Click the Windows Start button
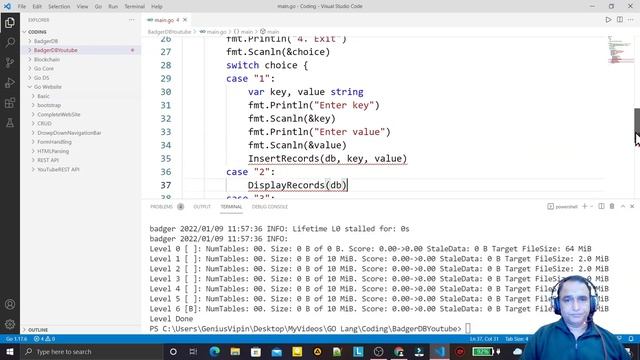The height and width of the screenshot is (360, 640). (10, 351)
